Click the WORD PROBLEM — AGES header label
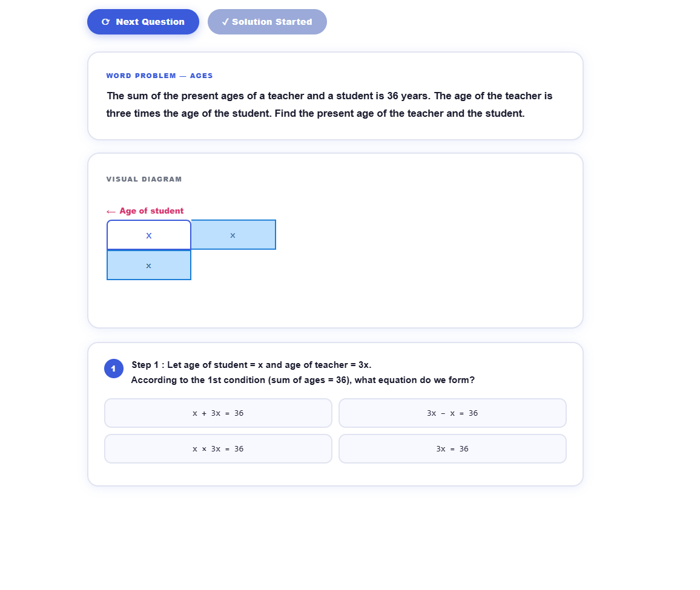The height and width of the screenshot is (590, 700). (x=159, y=76)
